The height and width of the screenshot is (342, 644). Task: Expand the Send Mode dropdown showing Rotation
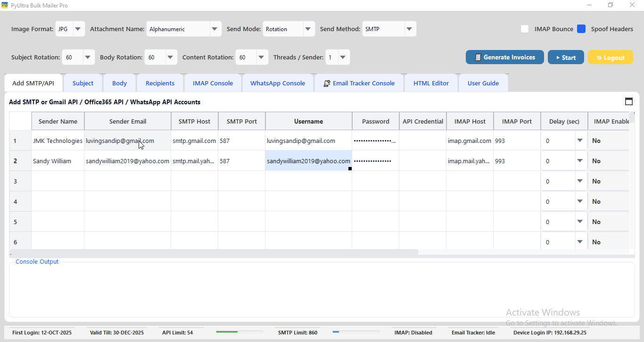pos(309,29)
